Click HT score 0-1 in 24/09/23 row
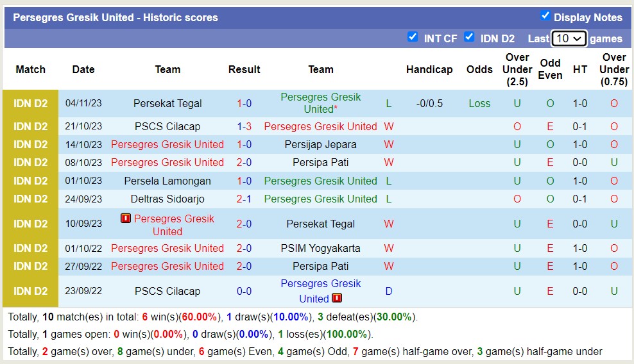634x364 pixels. pyautogui.click(x=580, y=199)
